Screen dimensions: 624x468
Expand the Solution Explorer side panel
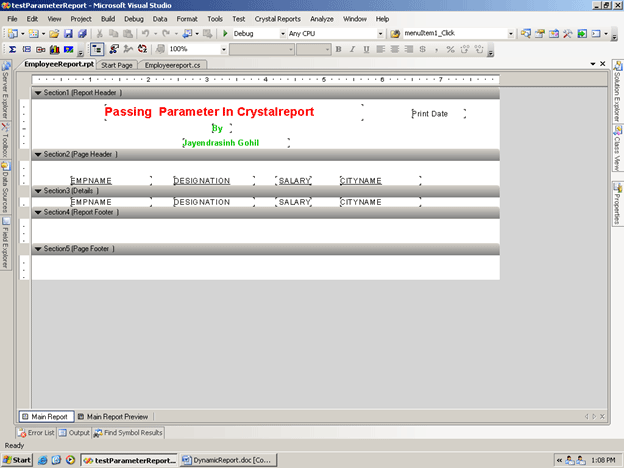pyautogui.click(x=617, y=92)
